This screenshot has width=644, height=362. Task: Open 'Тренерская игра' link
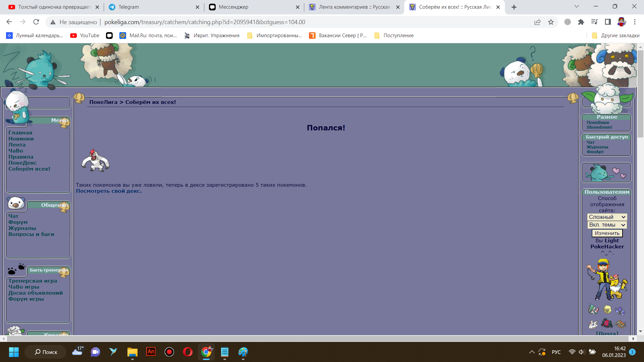tap(33, 281)
